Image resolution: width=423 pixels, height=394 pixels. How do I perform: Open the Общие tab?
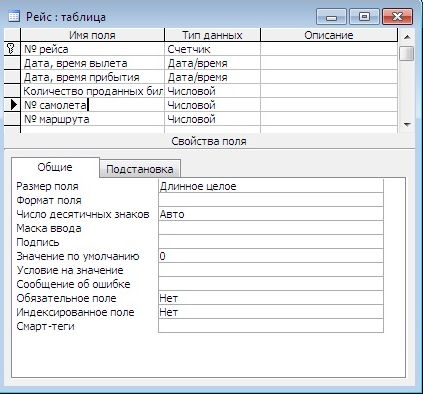point(55,167)
